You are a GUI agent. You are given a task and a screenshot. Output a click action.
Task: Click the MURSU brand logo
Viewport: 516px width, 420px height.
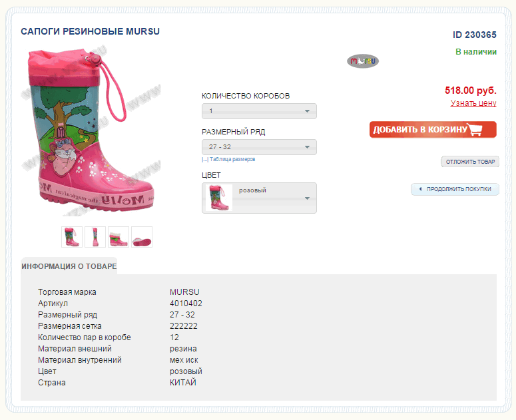click(x=362, y=61)
